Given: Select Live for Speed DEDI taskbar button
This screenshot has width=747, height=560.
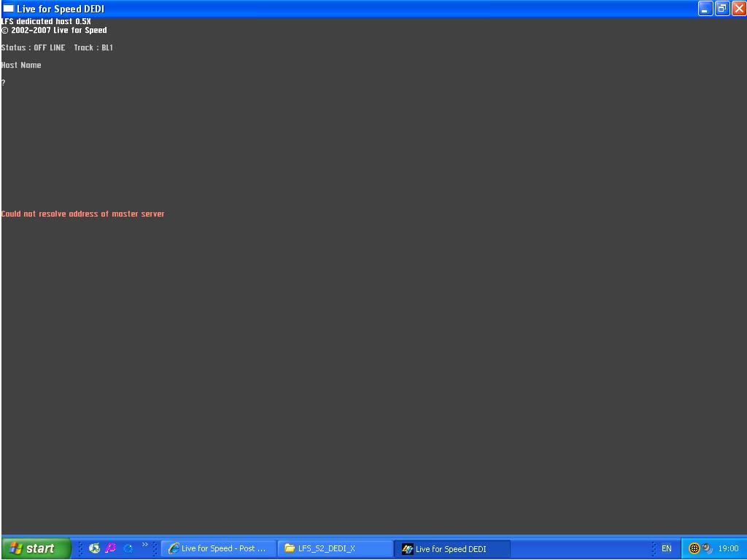Looking at the screenshot, I should point(452,548).
